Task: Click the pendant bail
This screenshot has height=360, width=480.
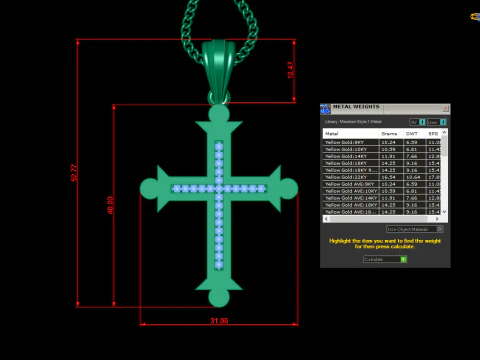Action: coord(218,70)
